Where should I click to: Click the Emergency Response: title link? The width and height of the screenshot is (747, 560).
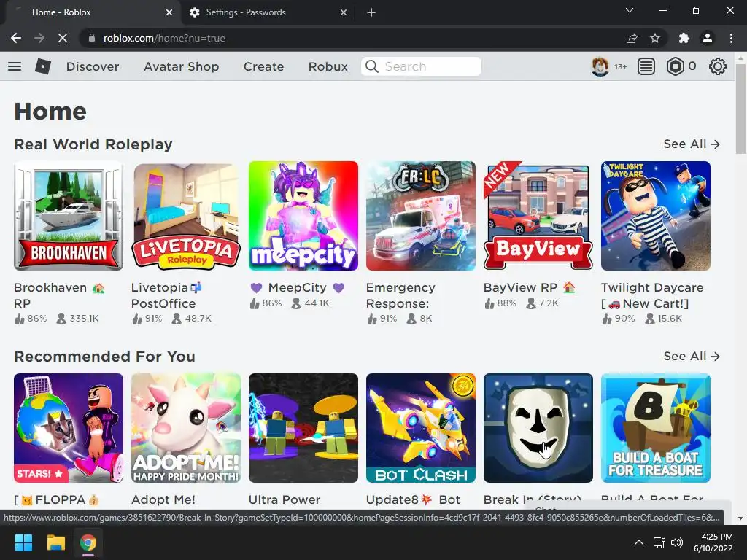pos(400,295)
